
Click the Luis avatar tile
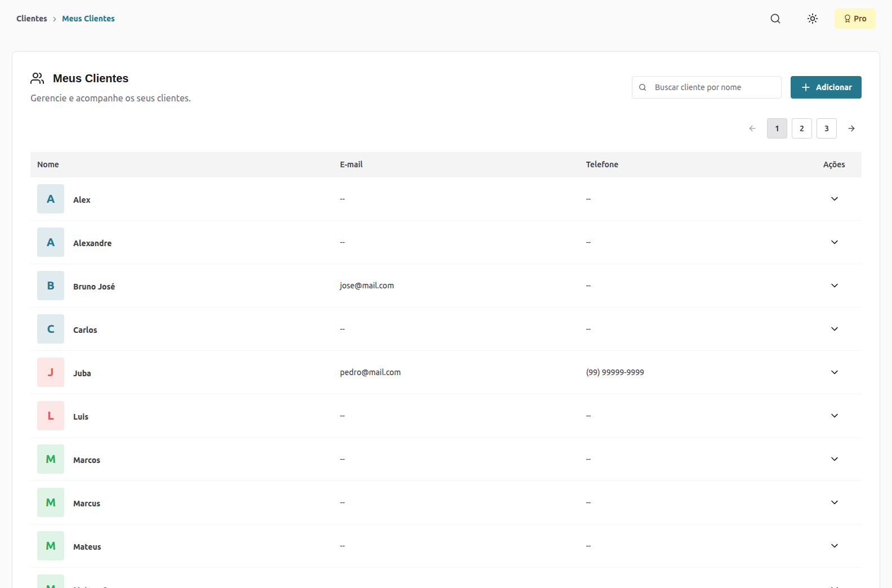[x=51, y=416]
